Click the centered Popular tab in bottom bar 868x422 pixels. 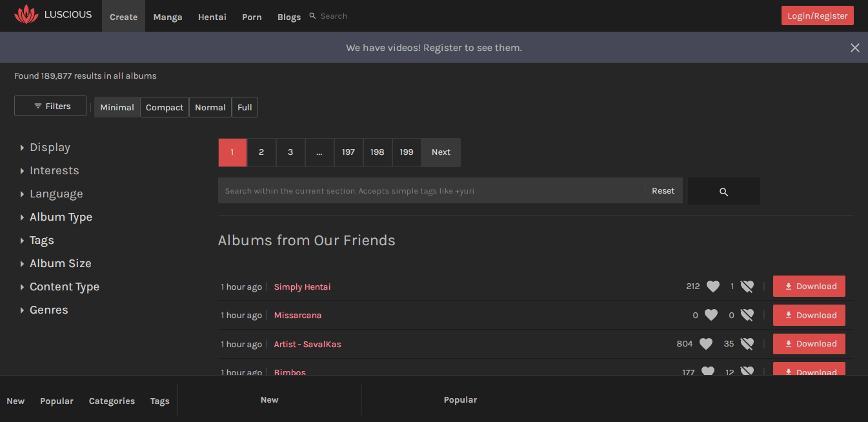tap(460, 400)
